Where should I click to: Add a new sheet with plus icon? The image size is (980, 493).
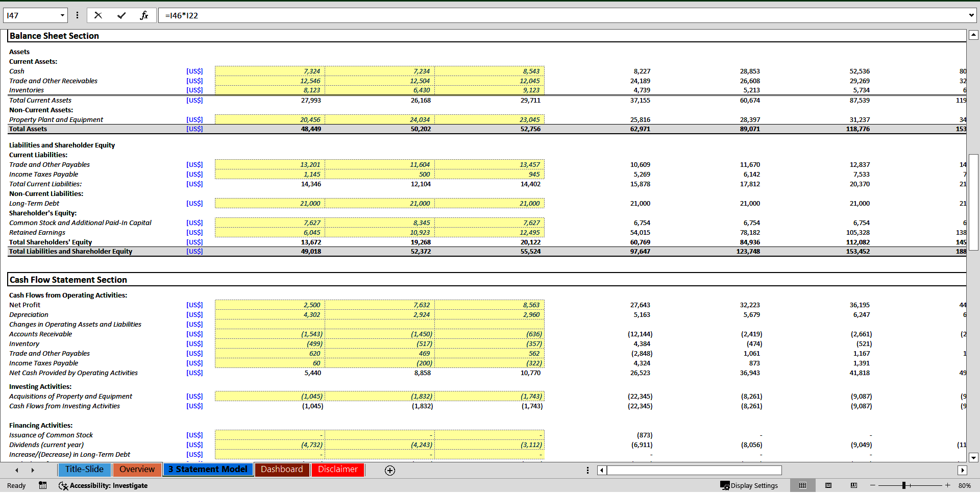pyautogui.click(x=390, y=471)
